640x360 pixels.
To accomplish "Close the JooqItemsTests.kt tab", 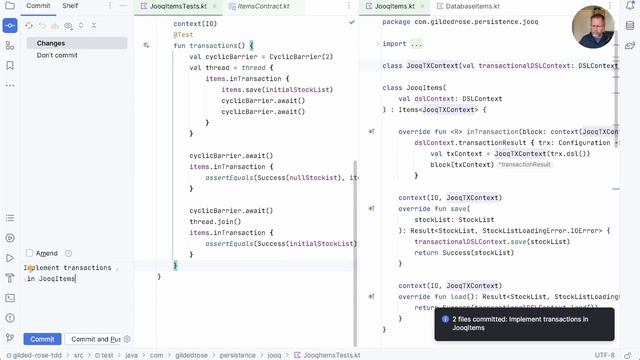I will pyautogui.click(x=215, y=6).
